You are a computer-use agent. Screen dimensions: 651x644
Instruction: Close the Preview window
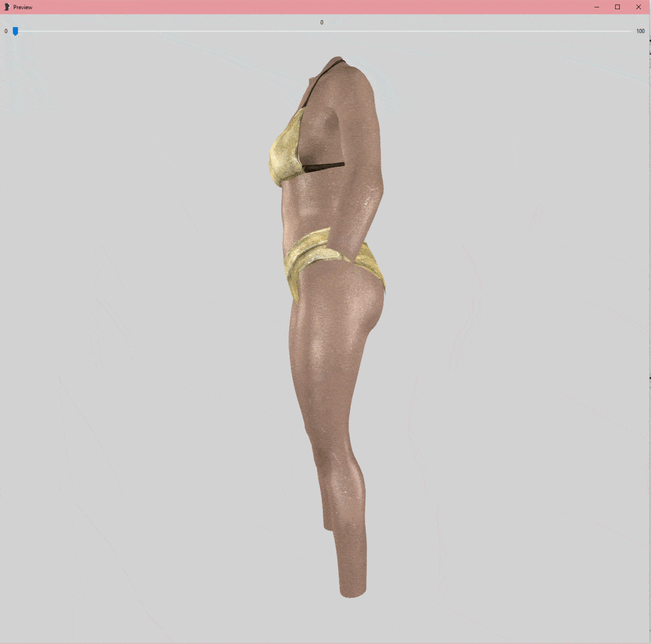pos(639,7)
